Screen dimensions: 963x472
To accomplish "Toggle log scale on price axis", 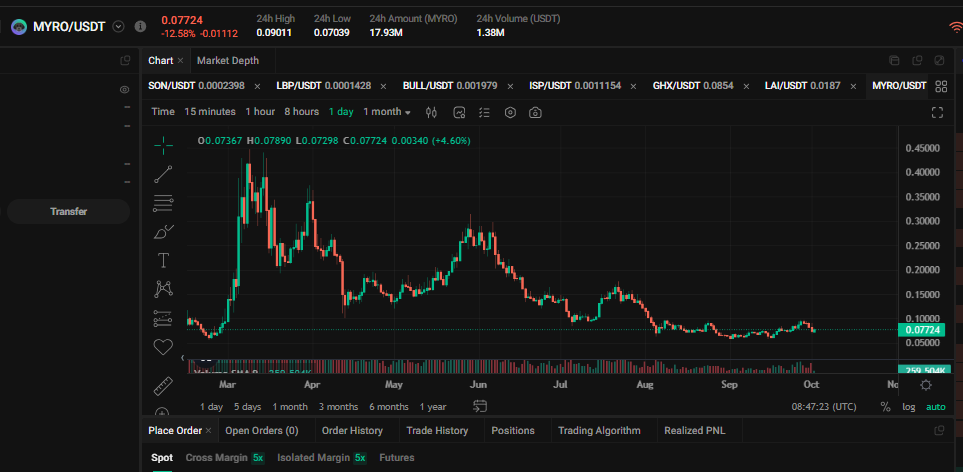I will [x=908, y=406].
